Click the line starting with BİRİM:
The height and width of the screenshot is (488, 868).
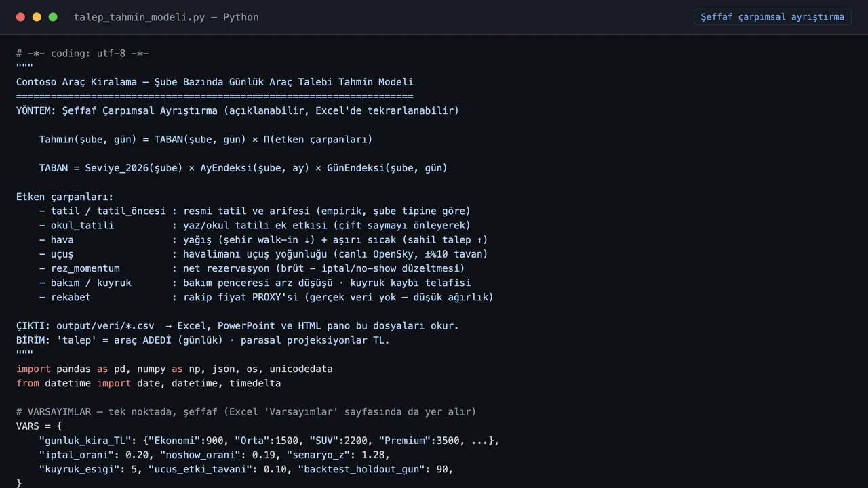point(203,340)
